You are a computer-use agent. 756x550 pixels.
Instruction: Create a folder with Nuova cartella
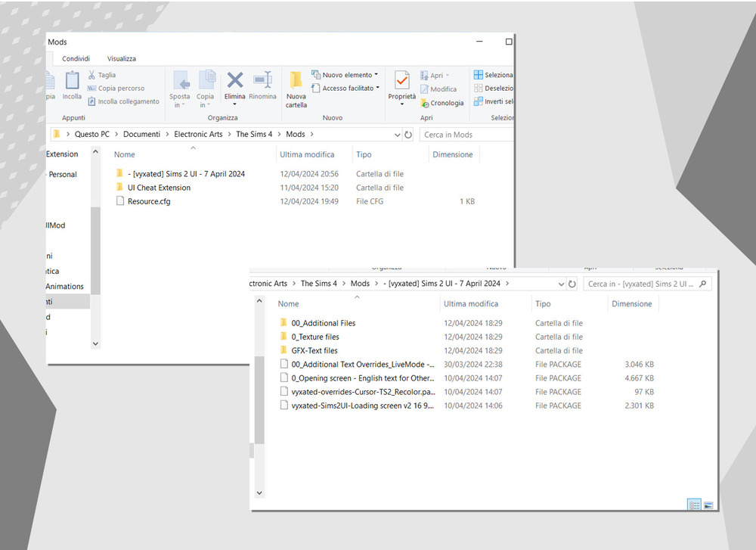pyautogui.click(x=296, y=89)
